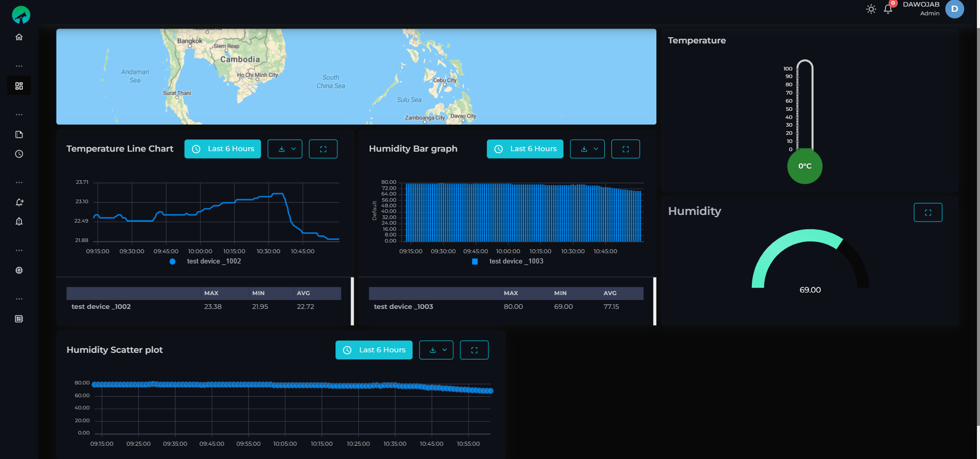Click Last 6 Hours on Temperature Line Chart

click(223, 149)
